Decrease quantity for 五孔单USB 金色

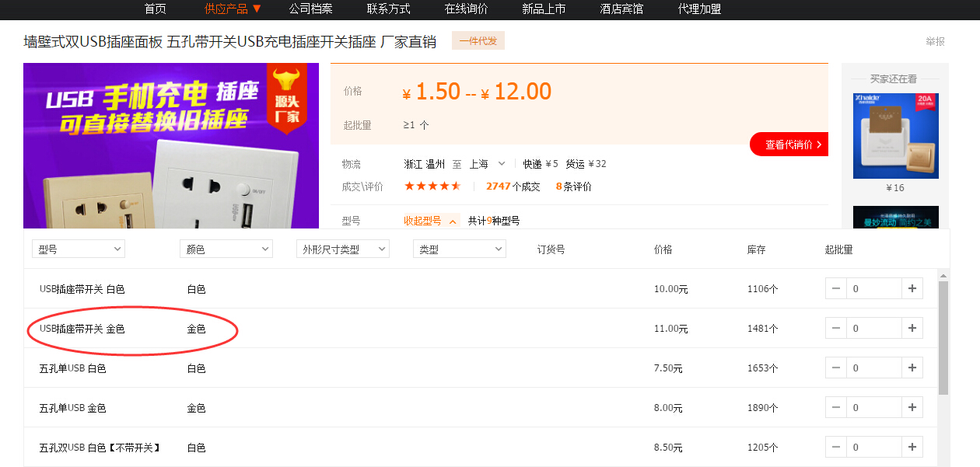click(836, 408)
